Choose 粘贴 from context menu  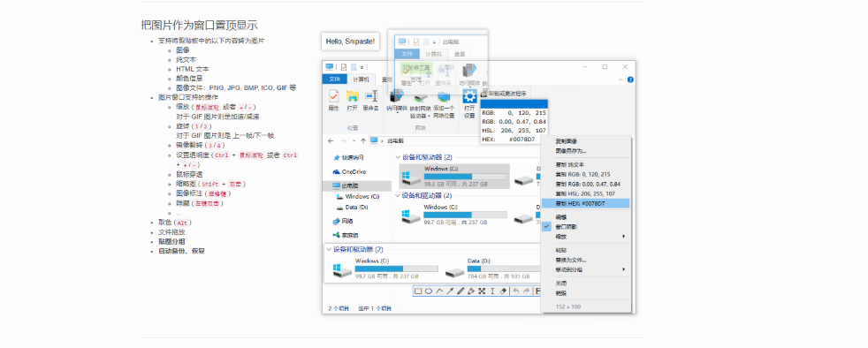point(586,250)
